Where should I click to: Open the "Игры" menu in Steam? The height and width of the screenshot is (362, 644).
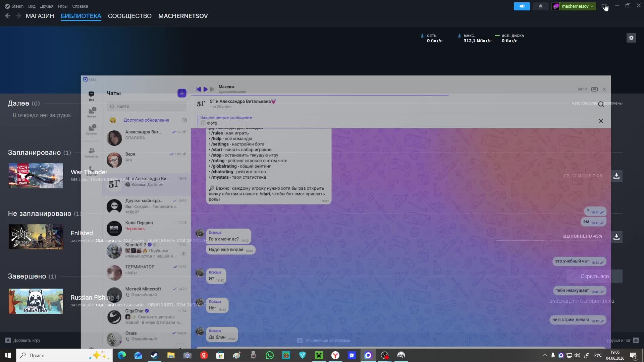click(x=63, y=6)
